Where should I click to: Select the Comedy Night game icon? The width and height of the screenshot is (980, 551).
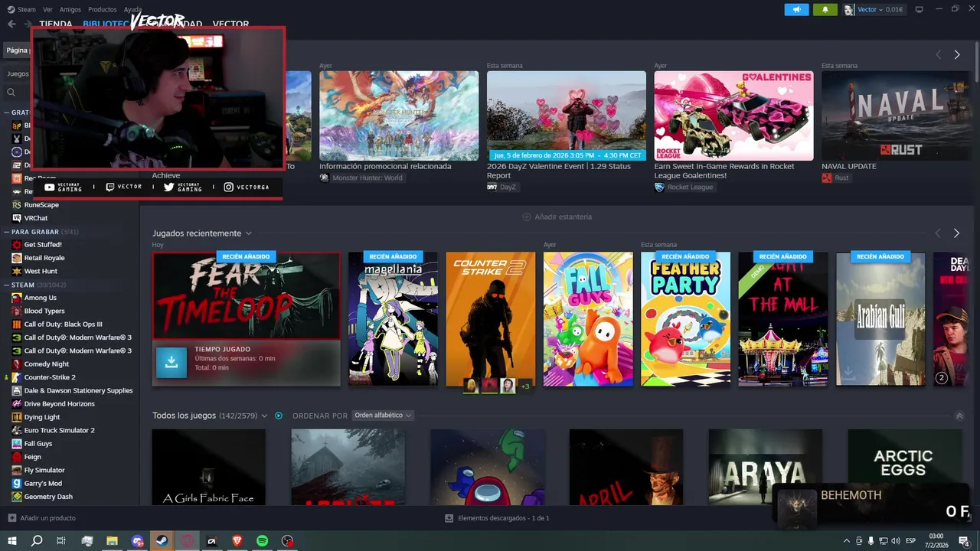coord(17,364)
